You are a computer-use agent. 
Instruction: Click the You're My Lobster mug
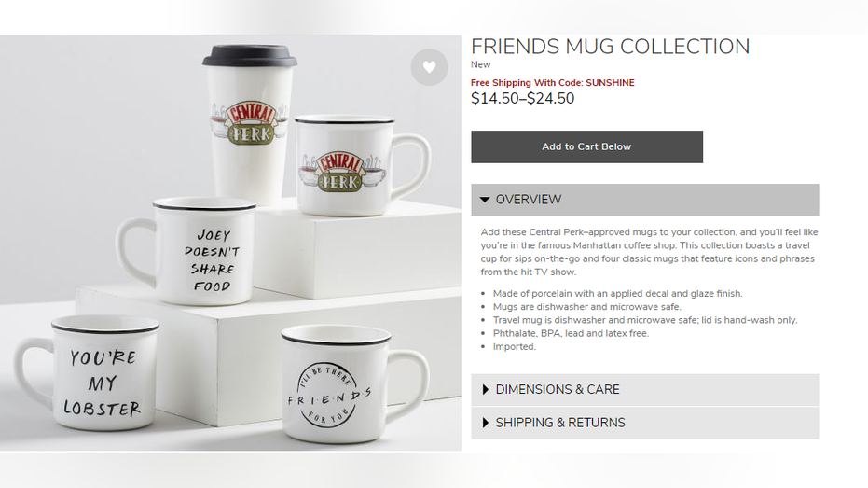[89, 372]
